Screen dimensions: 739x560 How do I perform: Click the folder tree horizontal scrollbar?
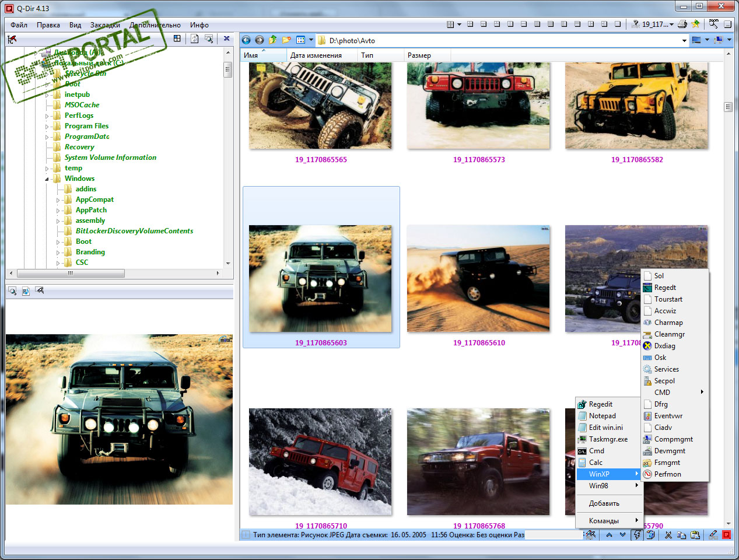(x=71, y=273)
